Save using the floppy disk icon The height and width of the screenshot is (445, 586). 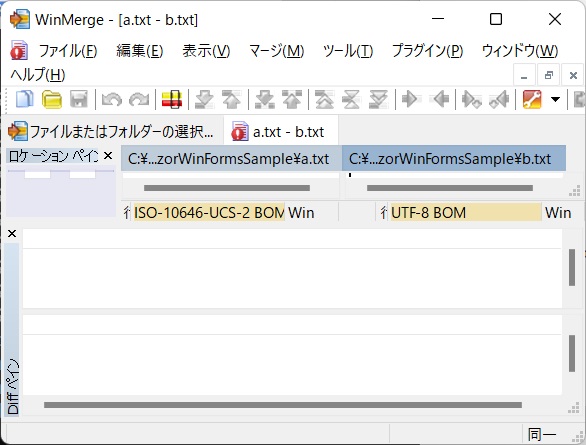click(79, 100)
